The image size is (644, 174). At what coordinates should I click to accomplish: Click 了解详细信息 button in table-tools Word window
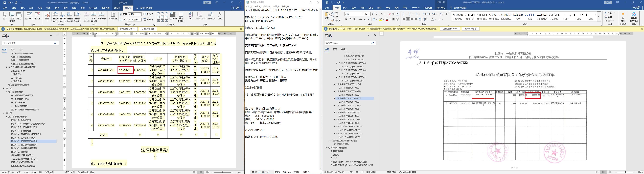(x=148, y=29)
